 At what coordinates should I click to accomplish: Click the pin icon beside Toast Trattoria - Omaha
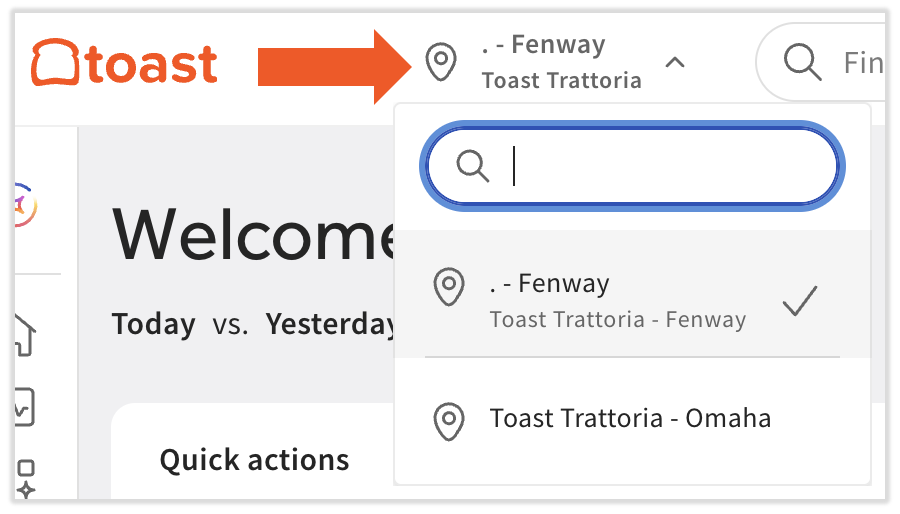click(x=449, y=419)
